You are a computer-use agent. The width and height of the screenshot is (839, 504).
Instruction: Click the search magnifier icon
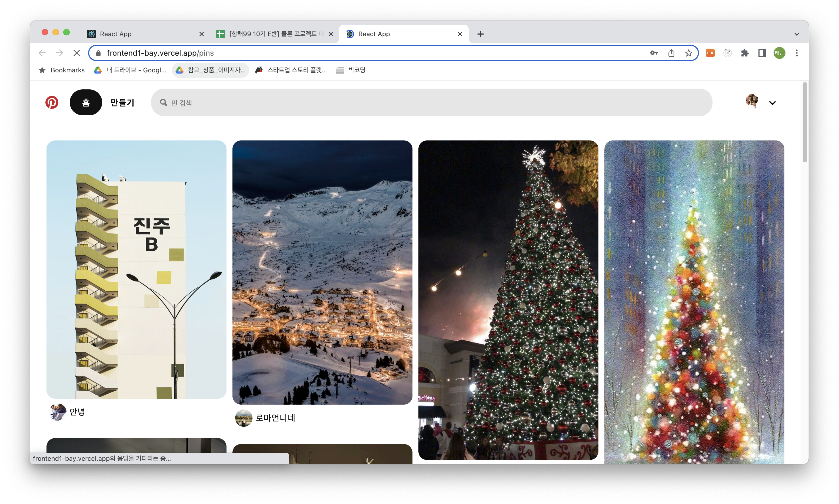[x=164, y=103]
